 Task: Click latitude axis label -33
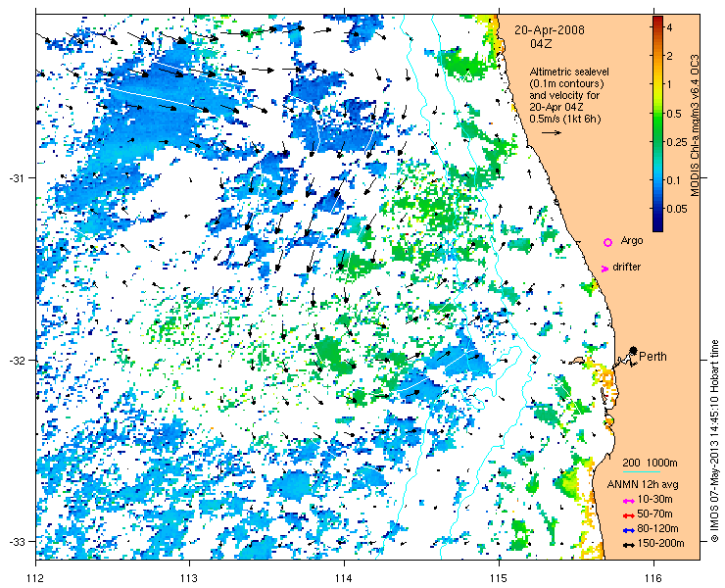(x=16, y=541)
